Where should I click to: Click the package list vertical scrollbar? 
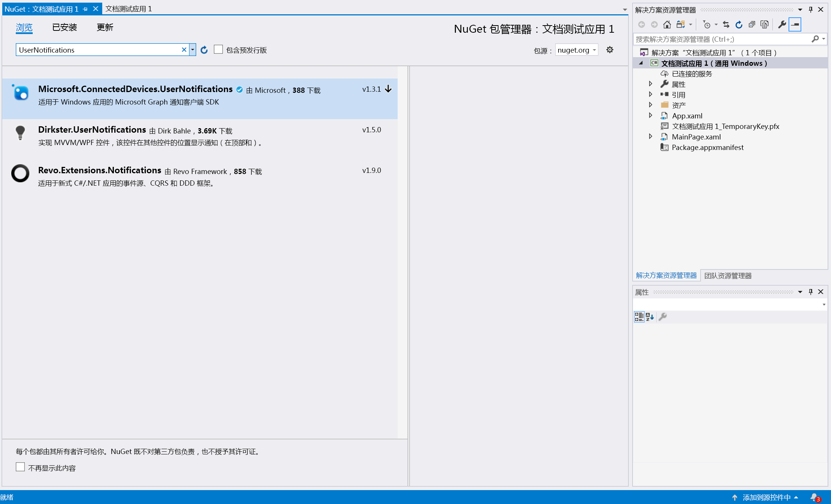(x=403, y=252)
